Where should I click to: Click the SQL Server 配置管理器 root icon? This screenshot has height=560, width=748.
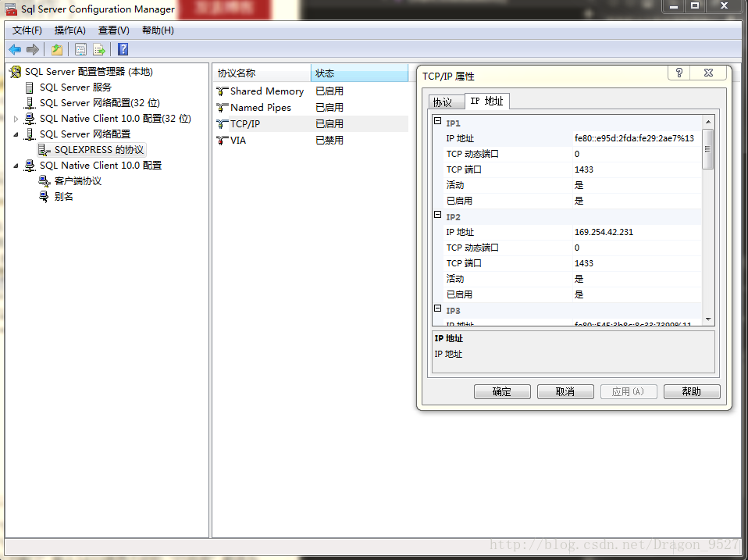(16, 72)
